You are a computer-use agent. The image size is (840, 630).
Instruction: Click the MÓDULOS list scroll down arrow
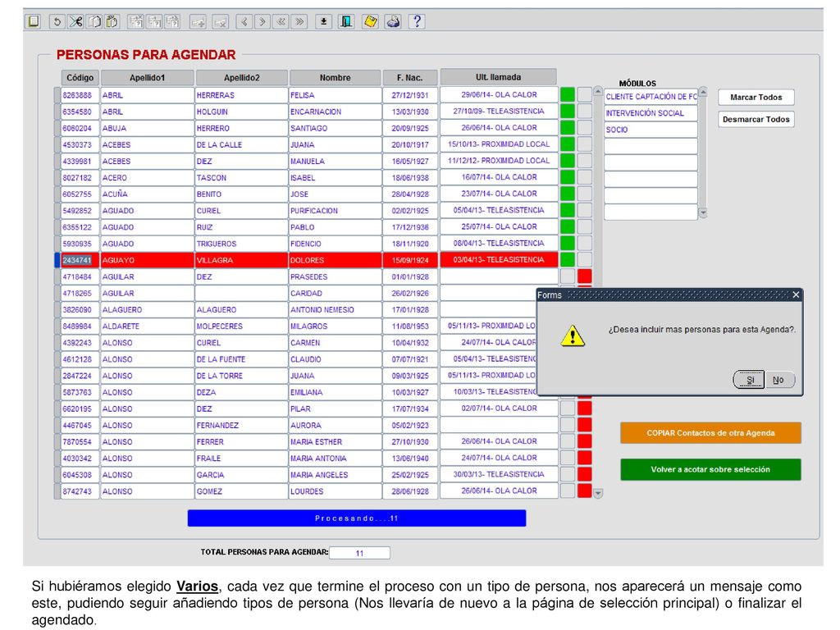click(x=703, y=212)
